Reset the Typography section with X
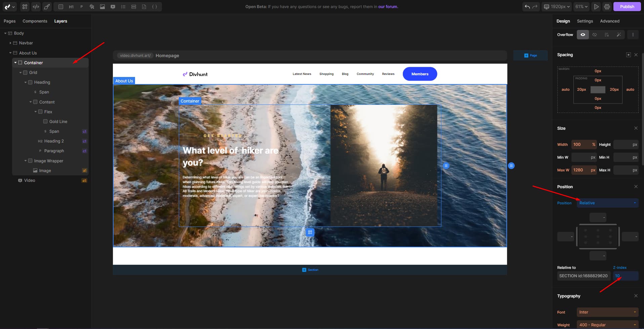 tap(636, 296)
